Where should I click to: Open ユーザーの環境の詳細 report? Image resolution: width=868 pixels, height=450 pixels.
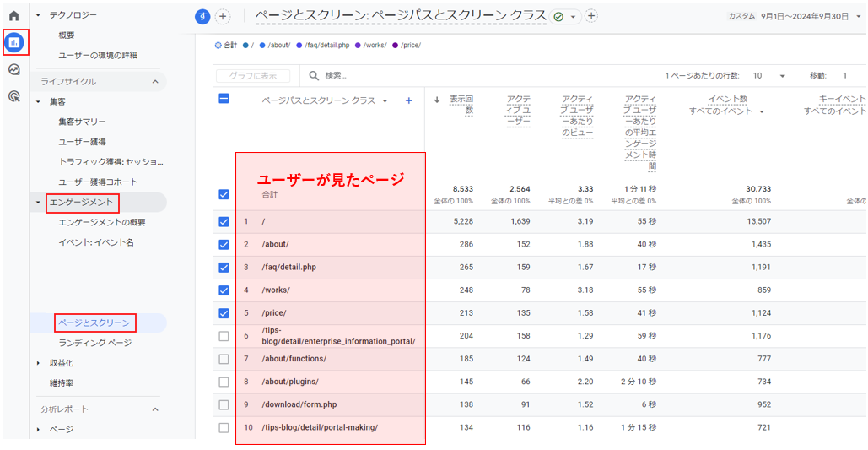click(98, 56)
